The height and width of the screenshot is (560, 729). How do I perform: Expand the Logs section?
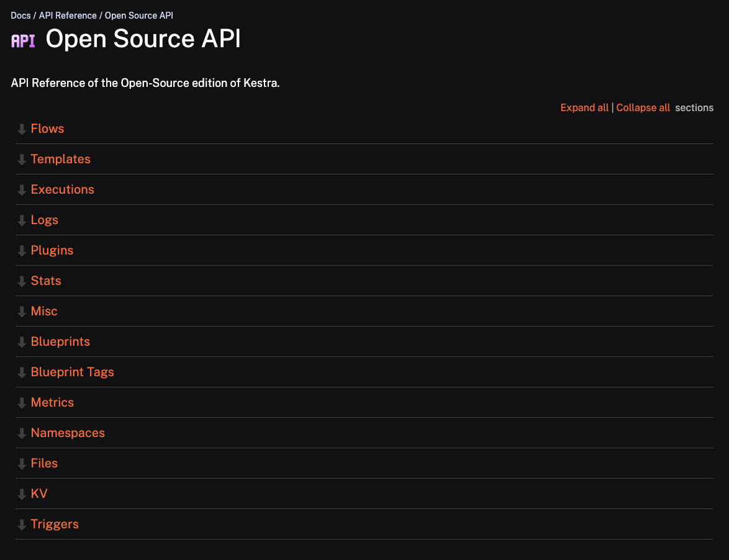(x=44, y=220)
